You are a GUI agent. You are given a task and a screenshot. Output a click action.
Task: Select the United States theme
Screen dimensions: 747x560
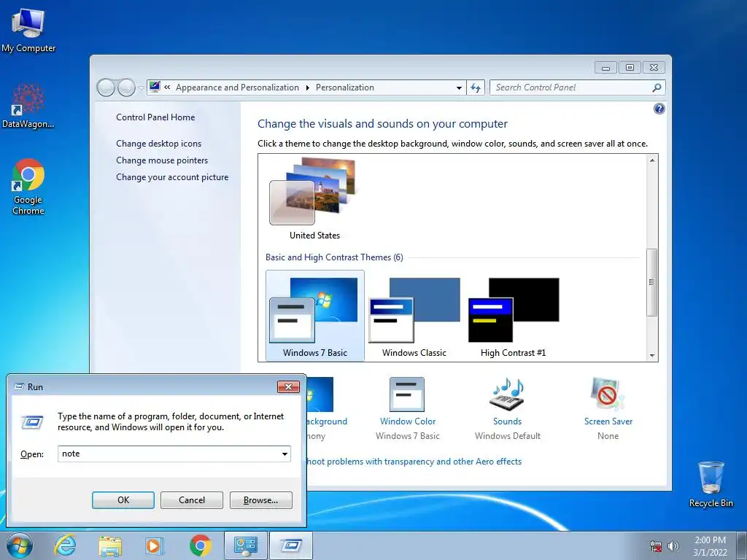[x=314, y=198]
